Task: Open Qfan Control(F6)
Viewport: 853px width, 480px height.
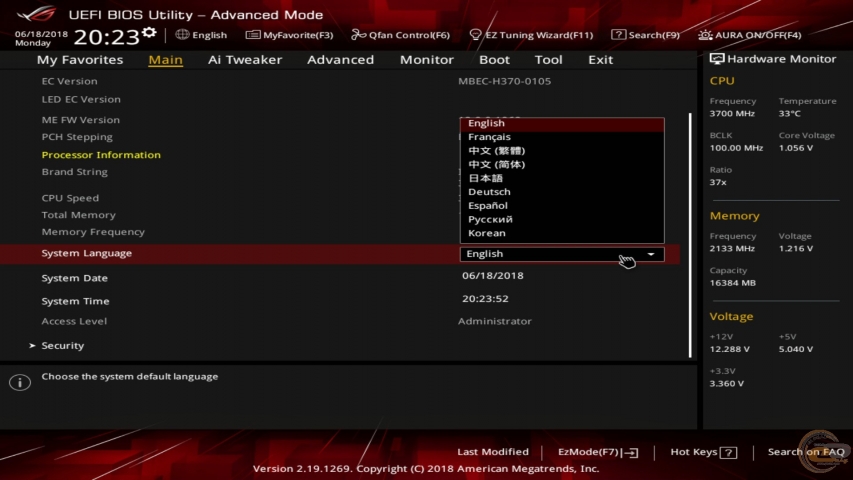Action: click(x=400, y=35)
